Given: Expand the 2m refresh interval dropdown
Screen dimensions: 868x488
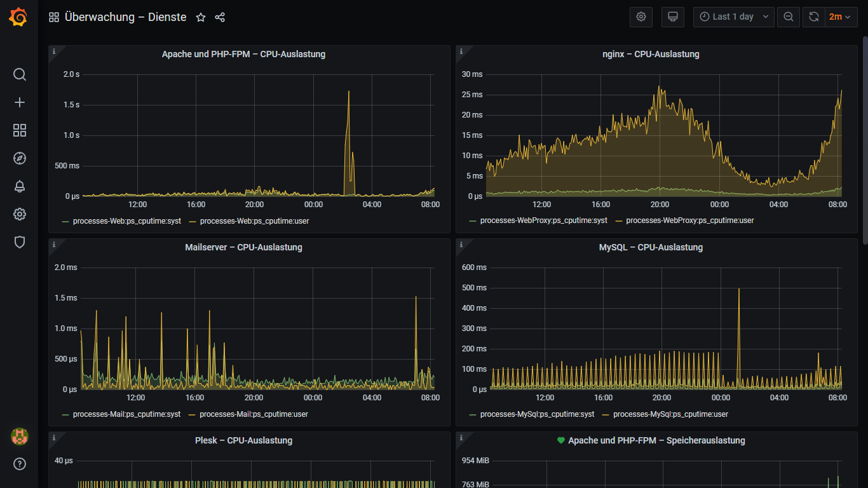Looking at the screenshot, I should pos(839,17).
